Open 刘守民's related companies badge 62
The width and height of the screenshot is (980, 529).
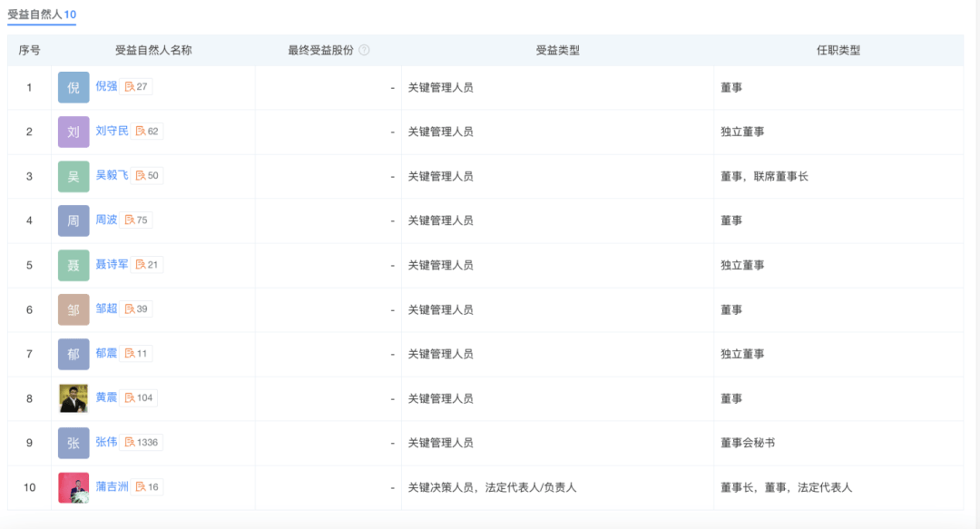click(x=147, y=131)
